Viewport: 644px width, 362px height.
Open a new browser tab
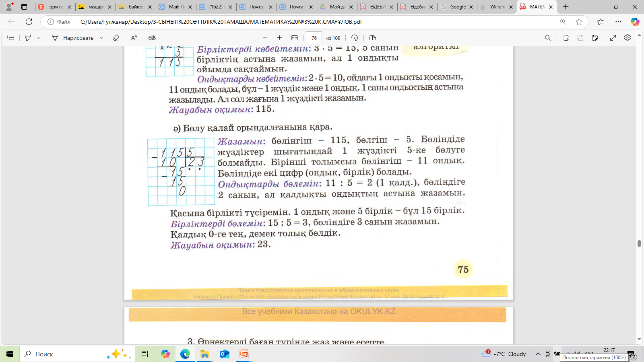[x=566, y=7]
